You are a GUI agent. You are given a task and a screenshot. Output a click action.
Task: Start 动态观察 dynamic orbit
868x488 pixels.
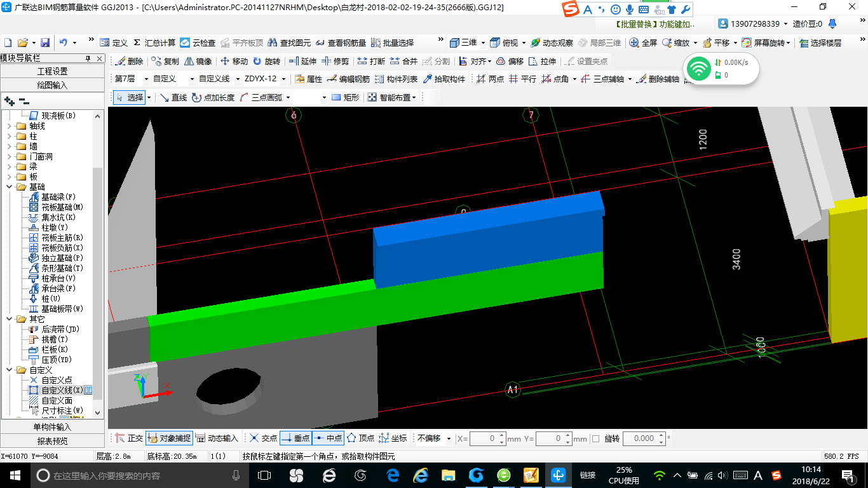coord(552,43)
